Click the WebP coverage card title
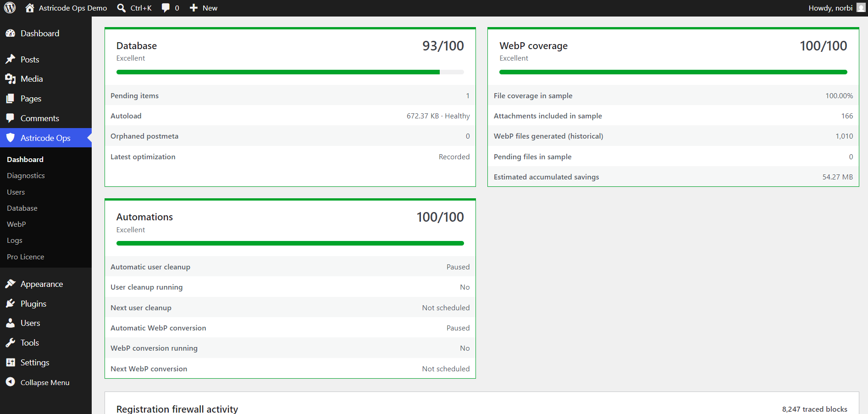The height and width of the screenshot is (414, 868). click(534, 46)
